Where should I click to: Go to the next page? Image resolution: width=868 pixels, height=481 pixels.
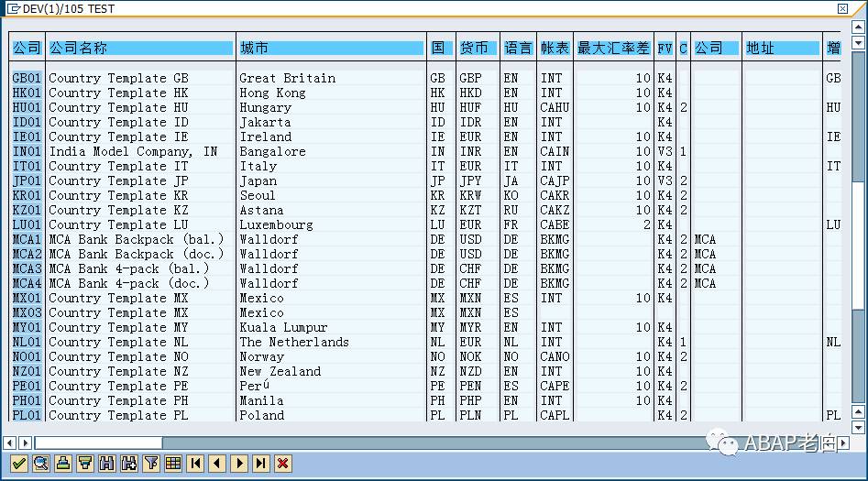point(239,464)
